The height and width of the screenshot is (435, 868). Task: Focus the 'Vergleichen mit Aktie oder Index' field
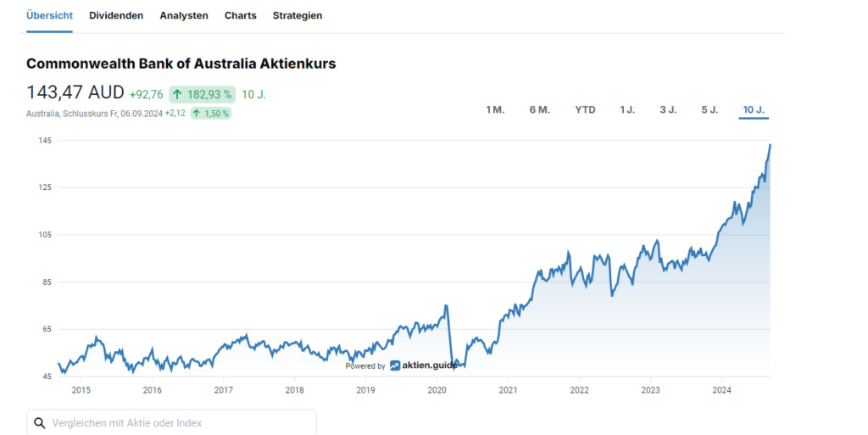171,423
